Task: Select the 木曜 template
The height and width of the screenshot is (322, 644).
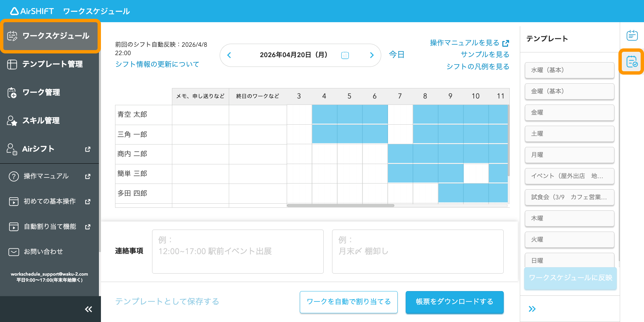Action: pos(569,218)
